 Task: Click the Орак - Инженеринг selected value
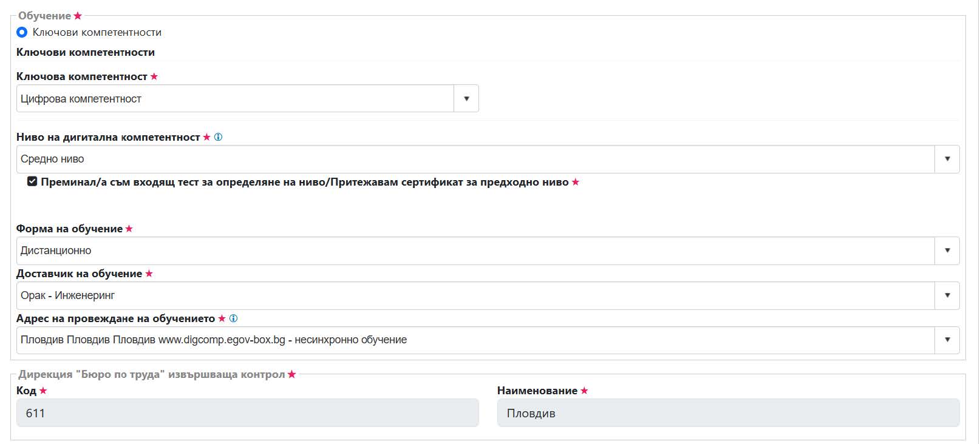click(x=67, y=295)
